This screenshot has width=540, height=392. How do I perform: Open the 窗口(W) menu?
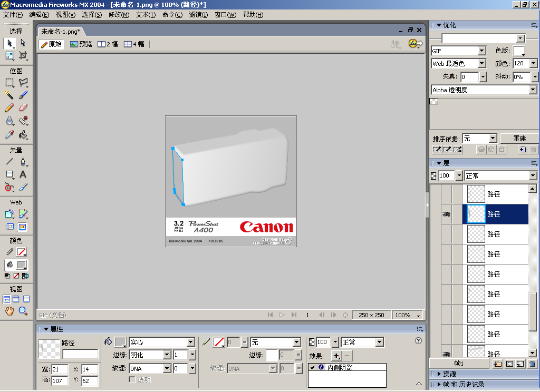(x=225, y=15)
